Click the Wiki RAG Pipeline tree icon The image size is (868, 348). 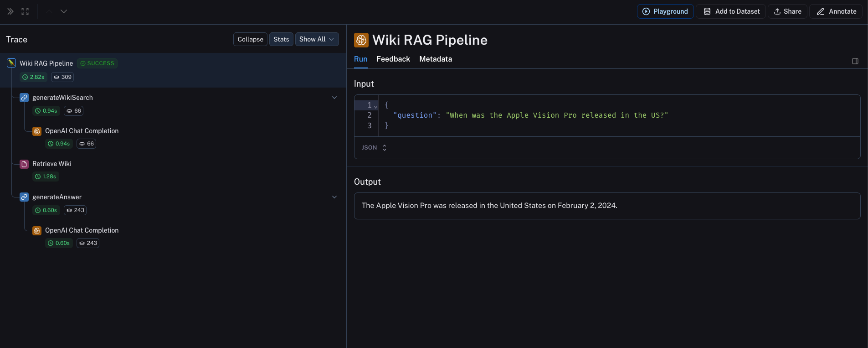[11, 63]
